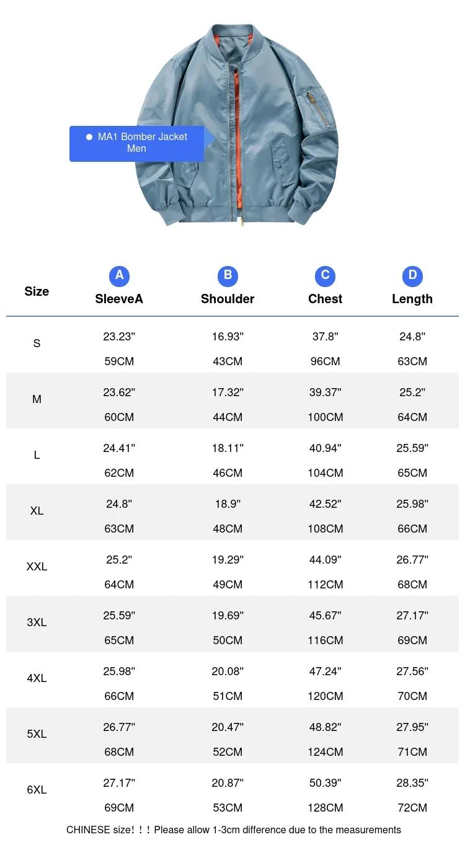The height and width of the screenshot is (868, 465).
Task: Select the white dot on the jacket label
Action: tap(89, 137)
